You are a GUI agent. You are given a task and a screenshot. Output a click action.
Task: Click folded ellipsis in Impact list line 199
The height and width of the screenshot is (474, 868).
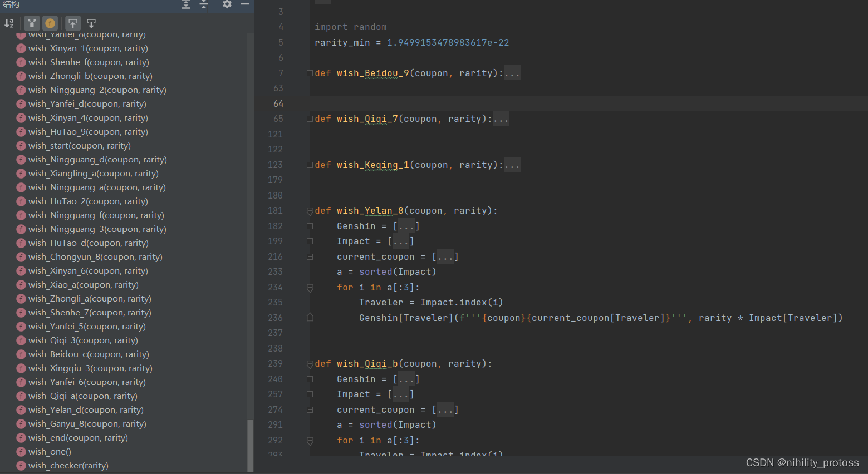(401, 241)
